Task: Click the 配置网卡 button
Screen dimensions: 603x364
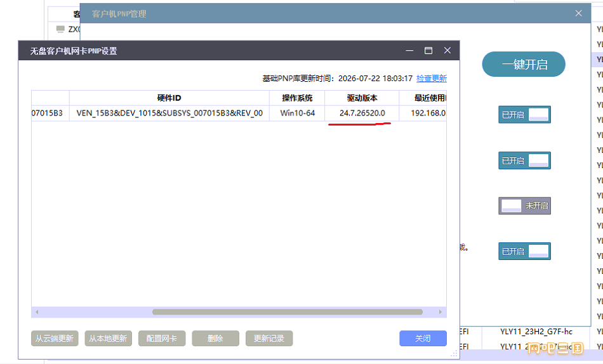Action: click(162, 338)
